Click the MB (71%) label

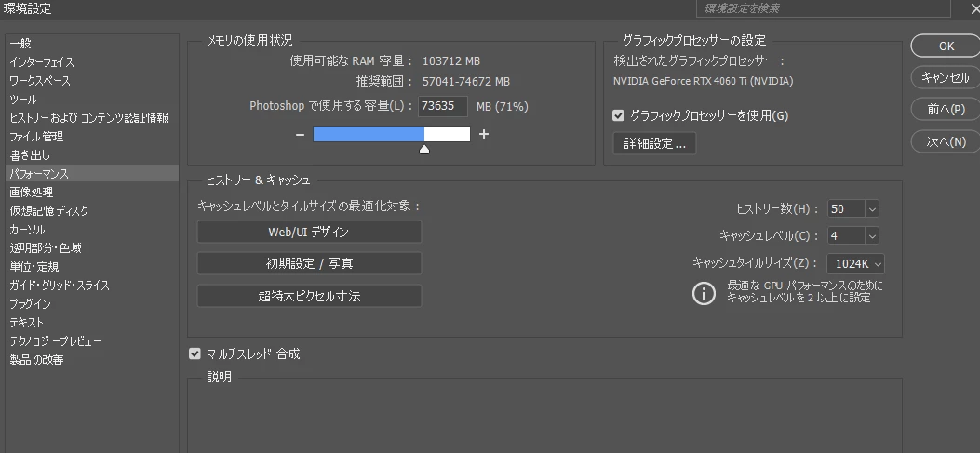[x=503, y=107]
